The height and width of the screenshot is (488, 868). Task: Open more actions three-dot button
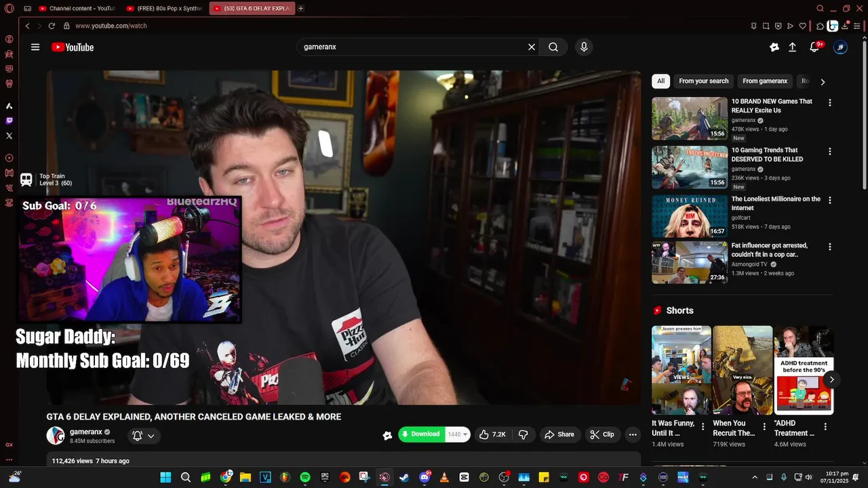(633, 434)
